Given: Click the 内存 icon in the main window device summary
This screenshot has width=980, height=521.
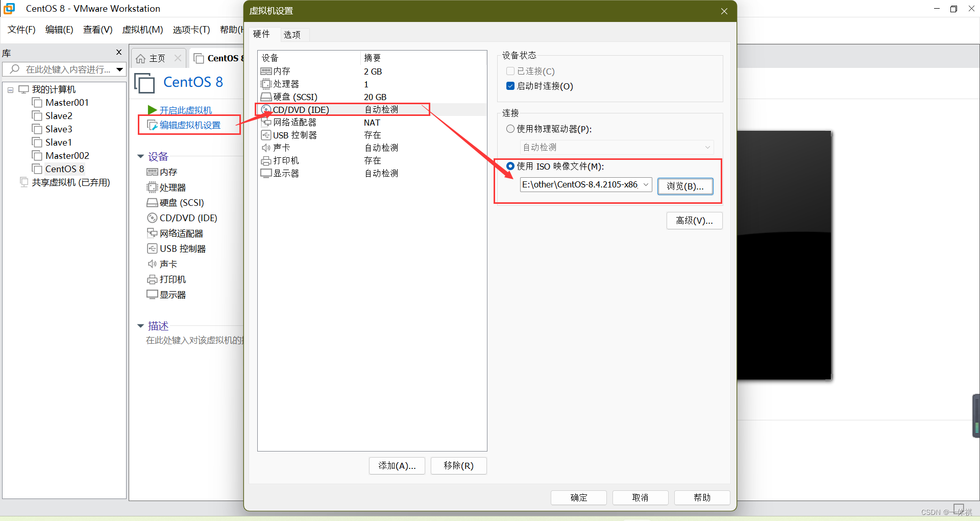Looking at the screenshot, I should point(152,172).
